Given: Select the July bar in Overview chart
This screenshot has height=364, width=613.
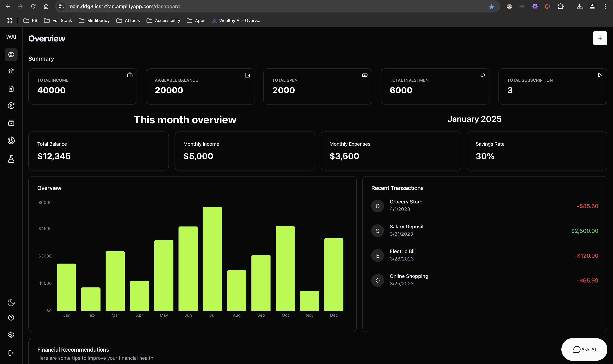Looking at the screenshot, I should (212, 259).
